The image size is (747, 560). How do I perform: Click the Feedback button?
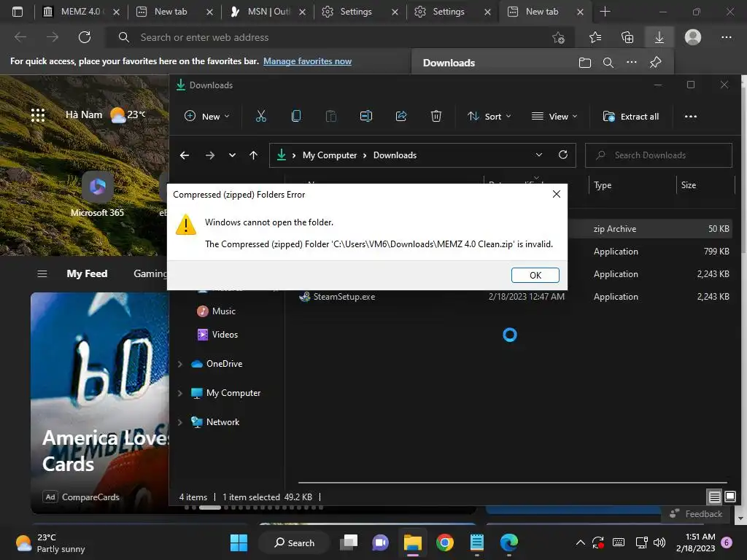(x=696, y=514)
